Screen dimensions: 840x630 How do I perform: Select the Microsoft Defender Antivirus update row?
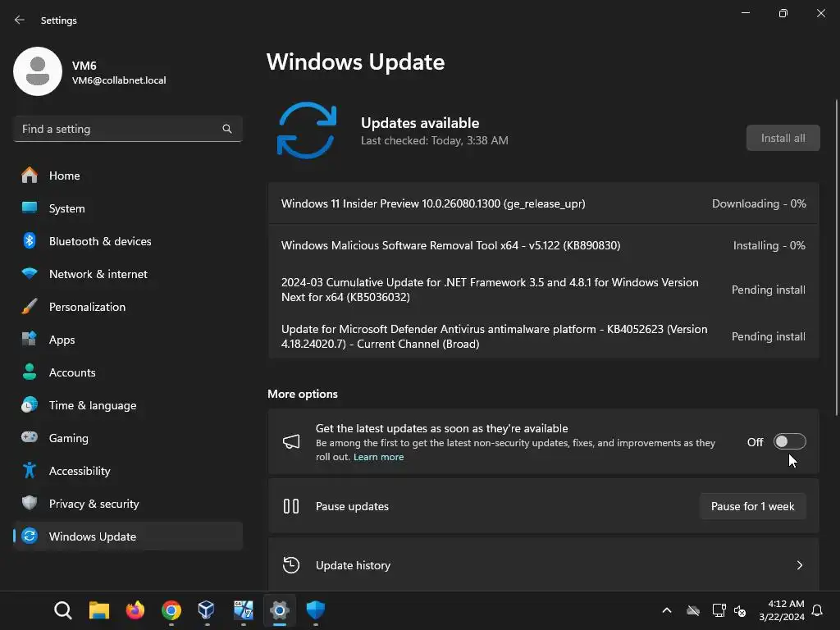click(x=543, y=336)
